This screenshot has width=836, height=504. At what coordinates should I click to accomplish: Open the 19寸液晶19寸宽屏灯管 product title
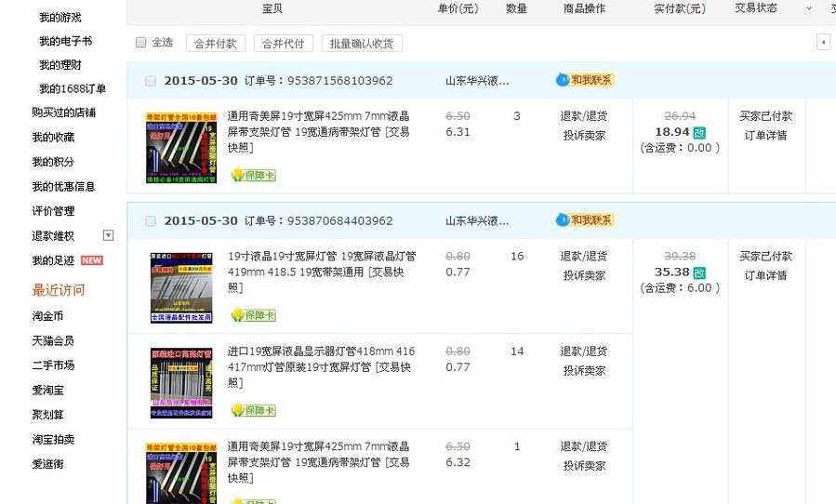tap(322, 272)
